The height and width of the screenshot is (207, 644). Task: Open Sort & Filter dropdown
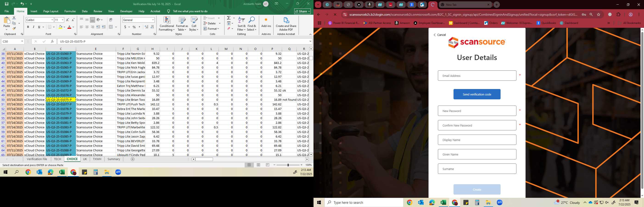[241, 24]
